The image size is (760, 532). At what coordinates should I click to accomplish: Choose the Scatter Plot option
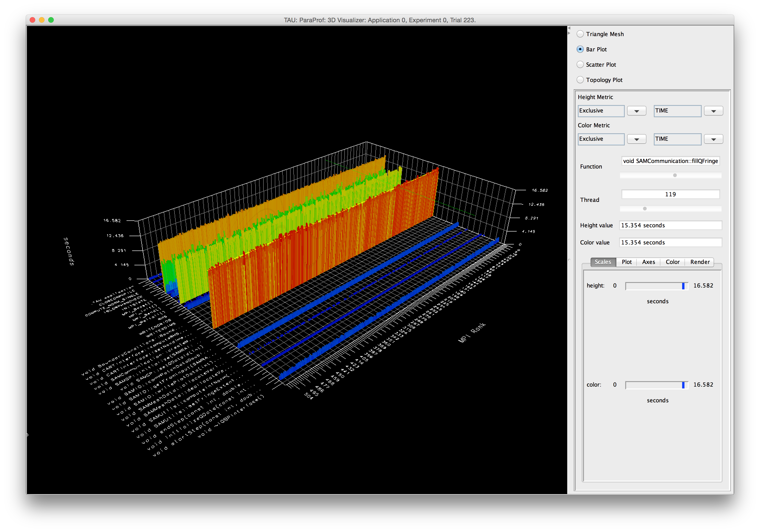coord(580,65)
